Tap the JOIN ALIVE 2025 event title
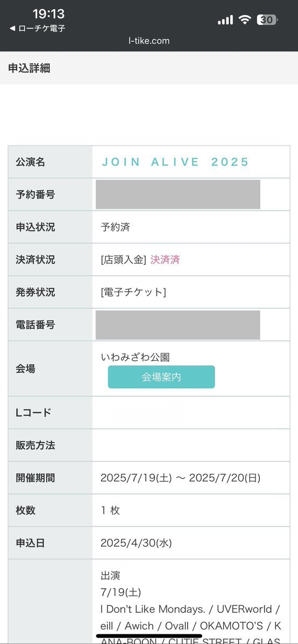Viewport: 298px width, 644px height. pyautogui.click(x=175, y=162)
